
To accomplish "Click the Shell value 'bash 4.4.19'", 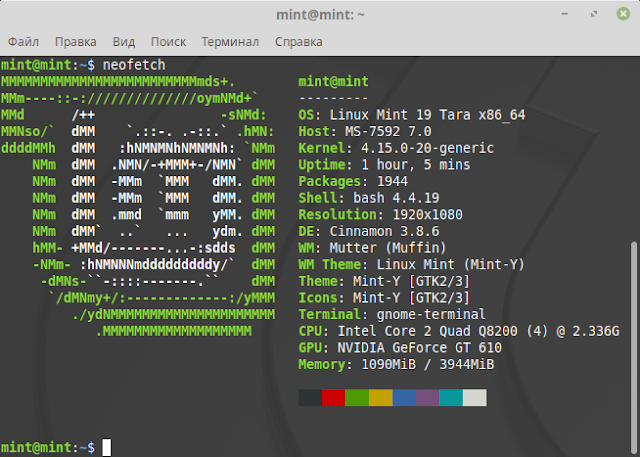I will (396, 198).
